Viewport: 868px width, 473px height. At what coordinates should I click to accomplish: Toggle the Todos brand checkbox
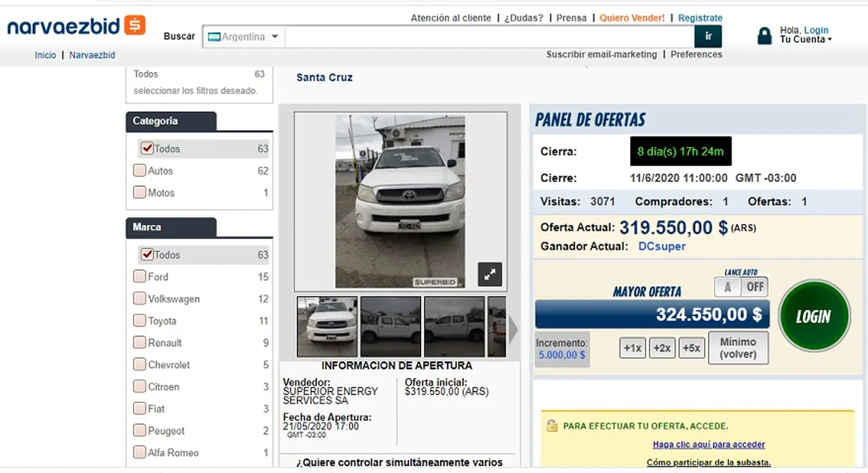(147, 254)
